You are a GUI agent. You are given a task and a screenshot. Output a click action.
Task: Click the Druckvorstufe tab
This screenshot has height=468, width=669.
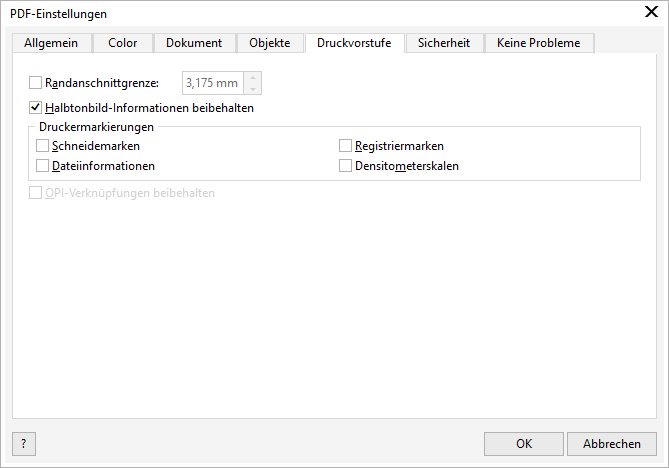point(354,43)
